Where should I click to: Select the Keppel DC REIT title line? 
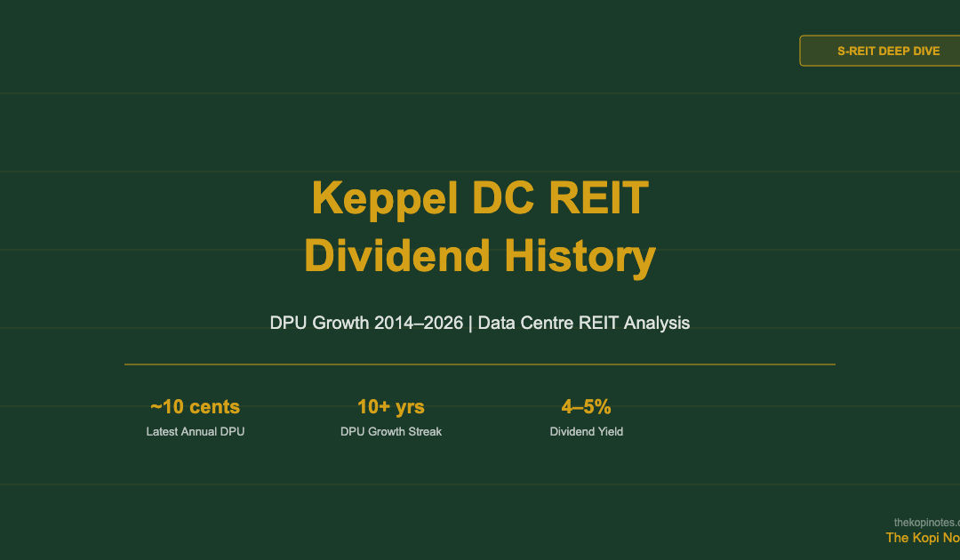point(480,197)
